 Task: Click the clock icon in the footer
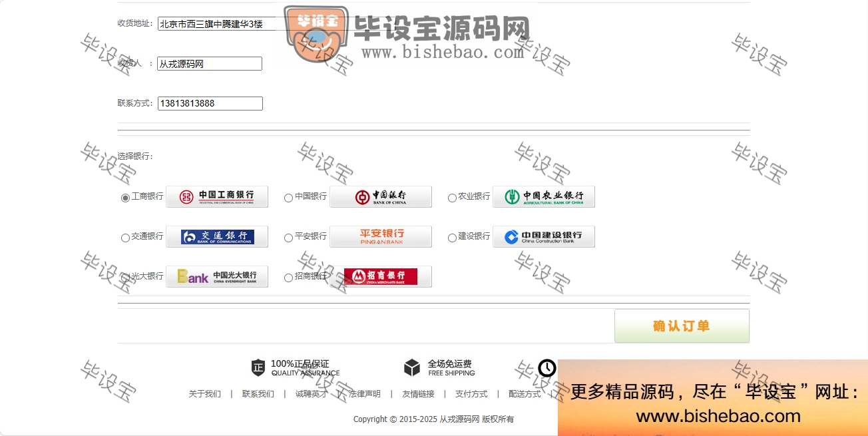547,367
